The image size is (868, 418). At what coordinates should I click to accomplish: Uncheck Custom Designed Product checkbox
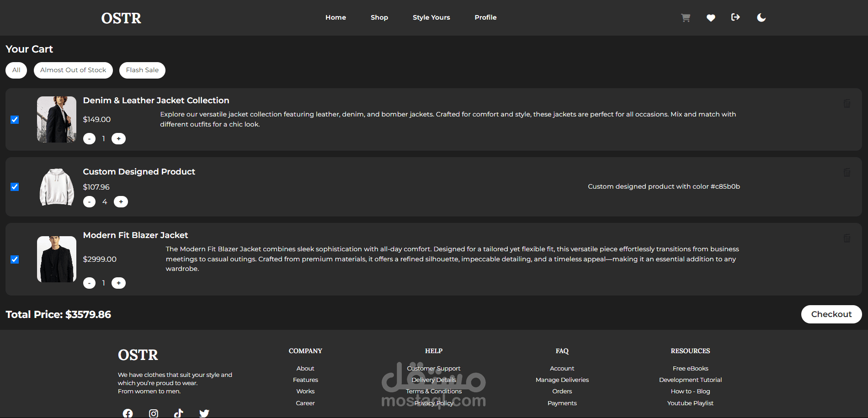click(x=15, y=187)
